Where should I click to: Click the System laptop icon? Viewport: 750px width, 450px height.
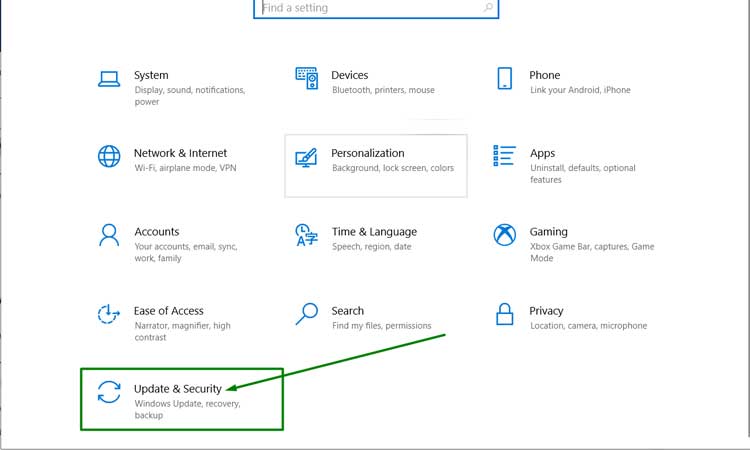coord(109,79)
